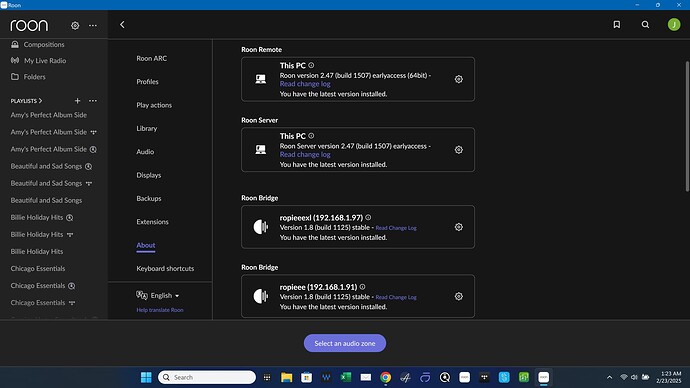Open Microsoft Store from the taskbar

[x=306, y=377]
